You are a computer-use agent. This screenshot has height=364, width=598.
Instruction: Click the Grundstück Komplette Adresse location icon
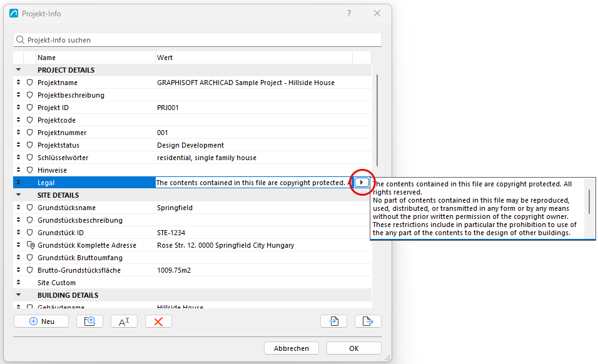point(31,245)
